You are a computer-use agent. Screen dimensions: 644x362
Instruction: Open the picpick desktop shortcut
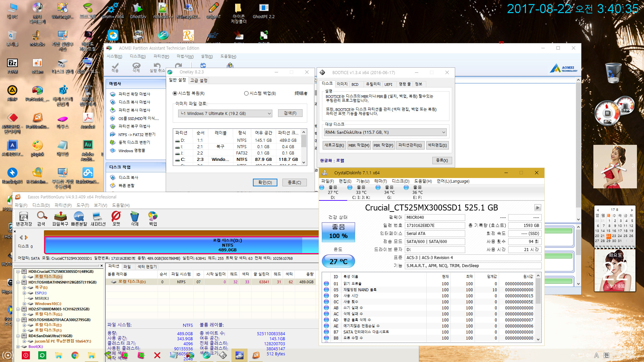(x=38, y=148)
